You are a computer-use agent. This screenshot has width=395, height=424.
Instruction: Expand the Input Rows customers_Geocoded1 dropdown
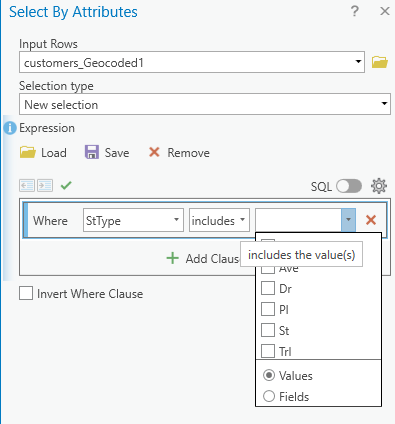tap(192, 62)
